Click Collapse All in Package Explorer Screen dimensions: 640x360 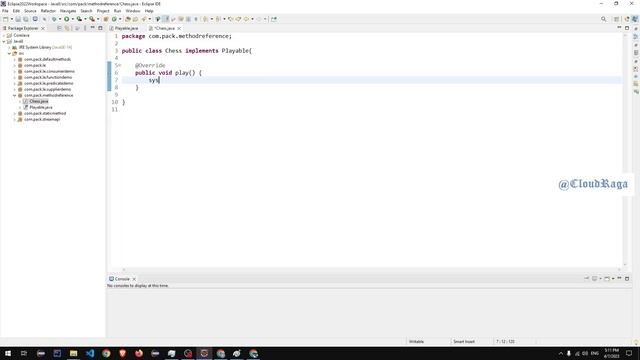59,28
